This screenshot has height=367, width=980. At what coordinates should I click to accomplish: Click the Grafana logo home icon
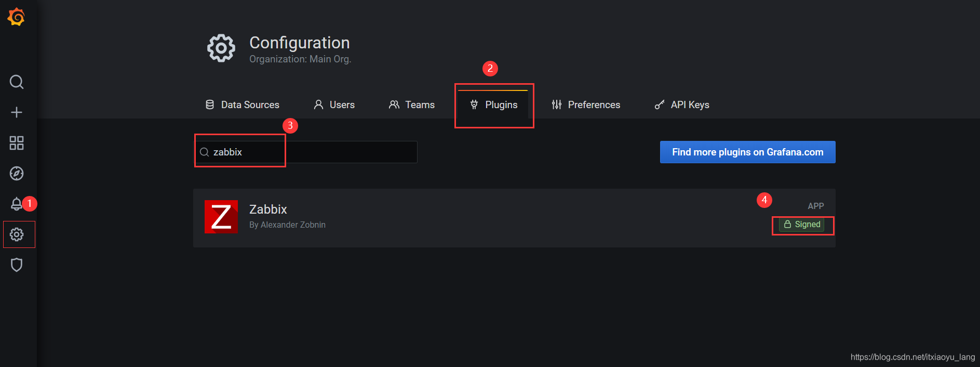coord(17,17)
